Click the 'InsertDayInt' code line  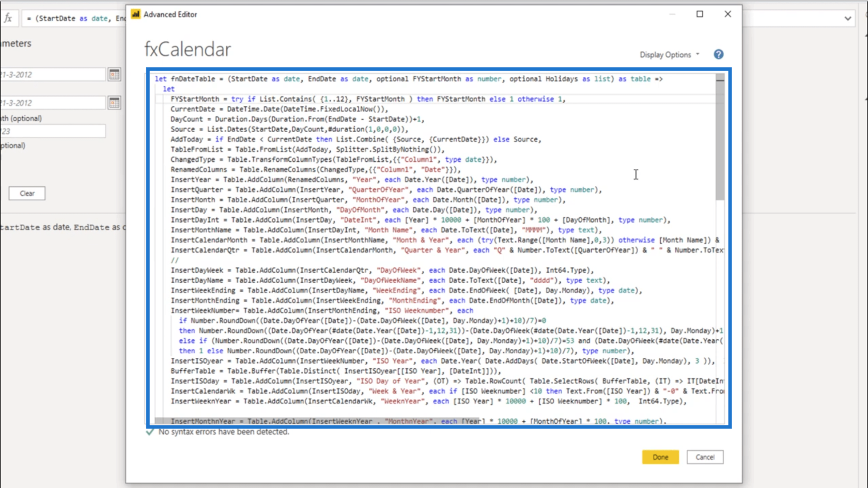tap(421, 220)
